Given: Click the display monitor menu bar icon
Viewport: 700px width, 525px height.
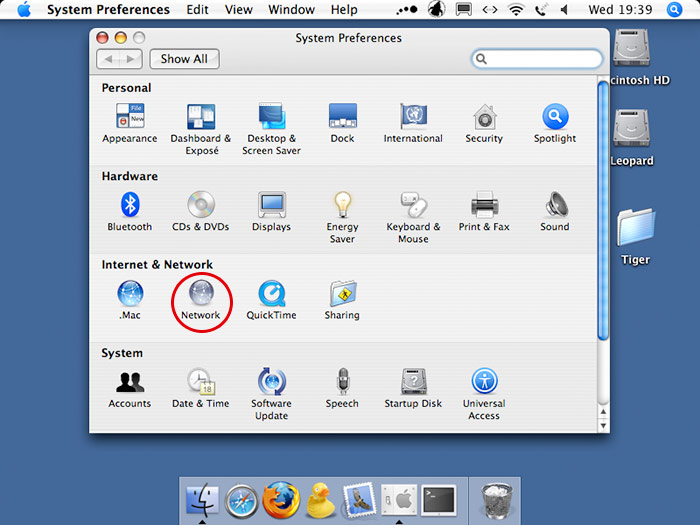Looking at the screenshot, I should [x=463, y=9].
